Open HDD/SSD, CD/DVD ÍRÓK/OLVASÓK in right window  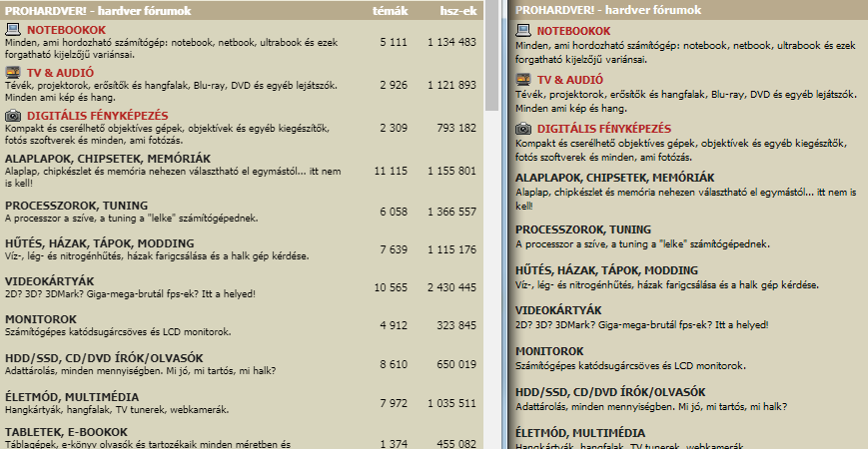click(610, 392)
